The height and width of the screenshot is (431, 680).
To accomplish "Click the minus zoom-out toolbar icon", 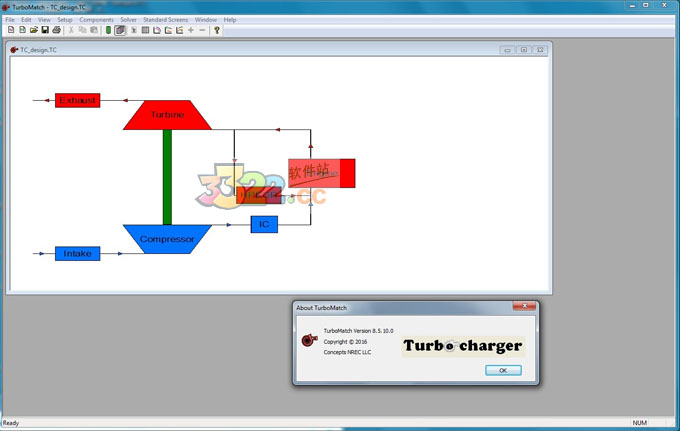I will coord(202,30).
